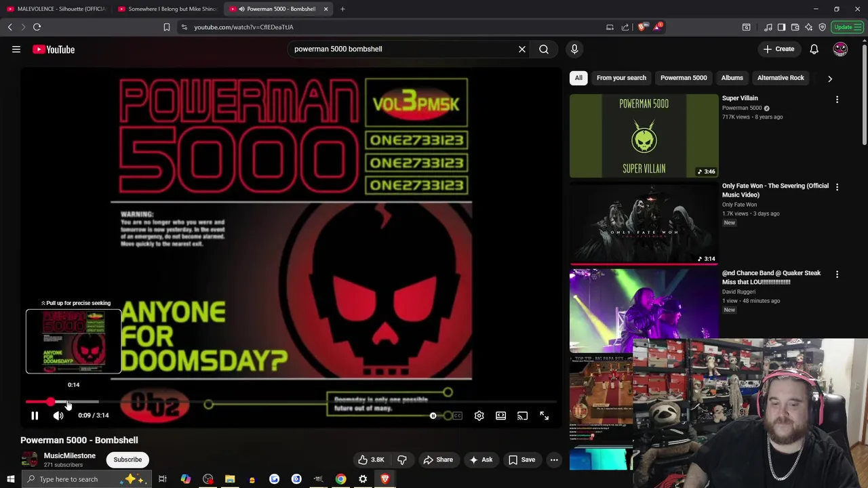This screenshot has height=488, width=868.
Task: Open options menu for @nd Chance Band video
Action: click(x=837, y=274)
